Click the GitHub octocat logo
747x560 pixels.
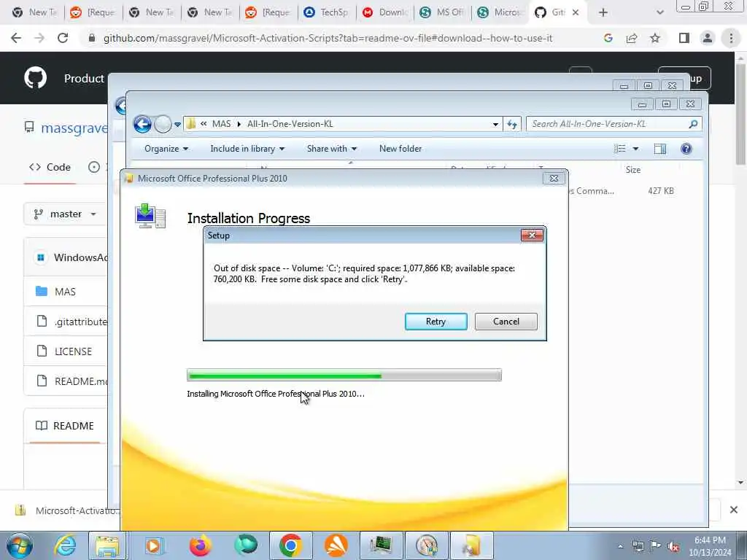tap(35, 77)
